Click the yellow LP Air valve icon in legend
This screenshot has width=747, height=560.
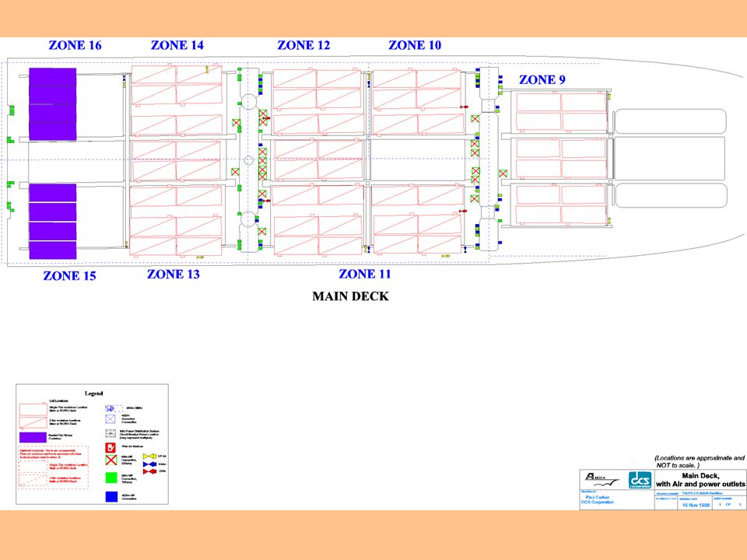[149, 457]
